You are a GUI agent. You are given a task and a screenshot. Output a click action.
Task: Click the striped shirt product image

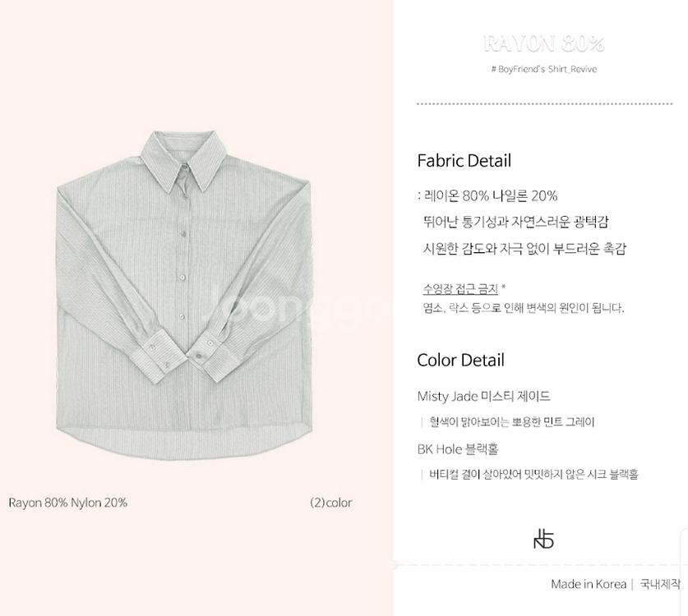click(x=184, y=295)
